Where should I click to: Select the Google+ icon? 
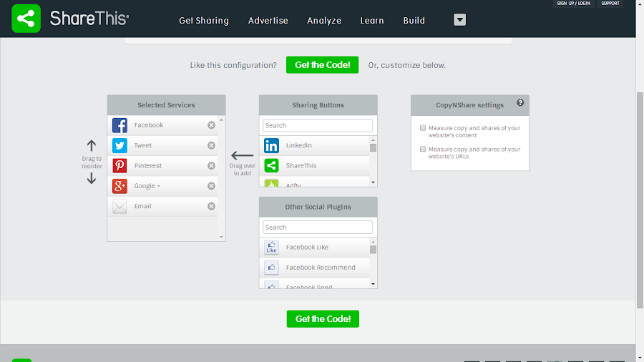point(119,186)
